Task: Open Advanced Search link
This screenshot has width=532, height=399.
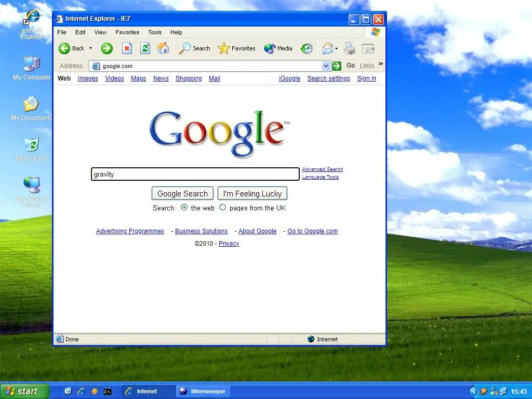Action: (323, 169)
